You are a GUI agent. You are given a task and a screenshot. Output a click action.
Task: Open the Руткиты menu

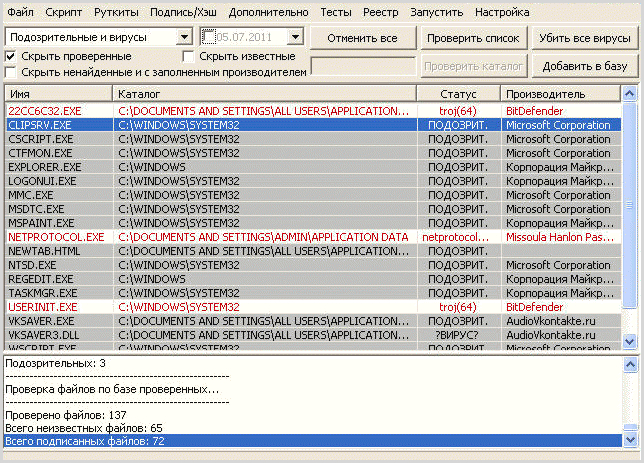tap(117, 13)
